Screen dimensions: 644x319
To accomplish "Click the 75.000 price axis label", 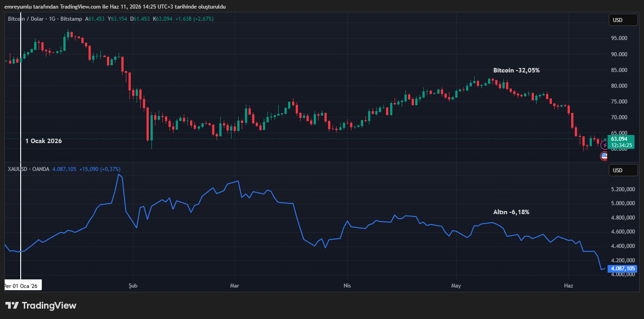I will click(619, 102).
